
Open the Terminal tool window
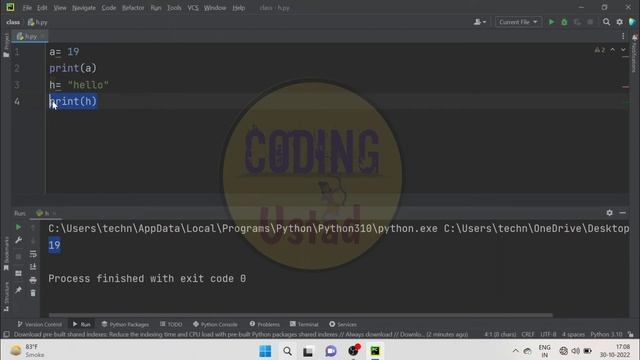304,324
